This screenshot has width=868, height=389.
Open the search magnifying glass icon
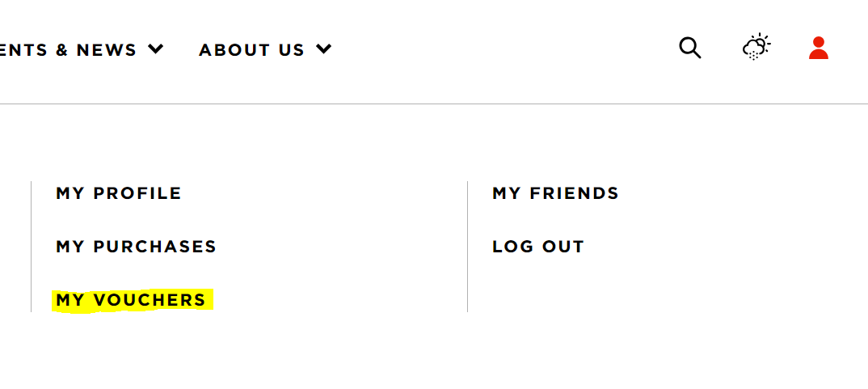(689, 48)
